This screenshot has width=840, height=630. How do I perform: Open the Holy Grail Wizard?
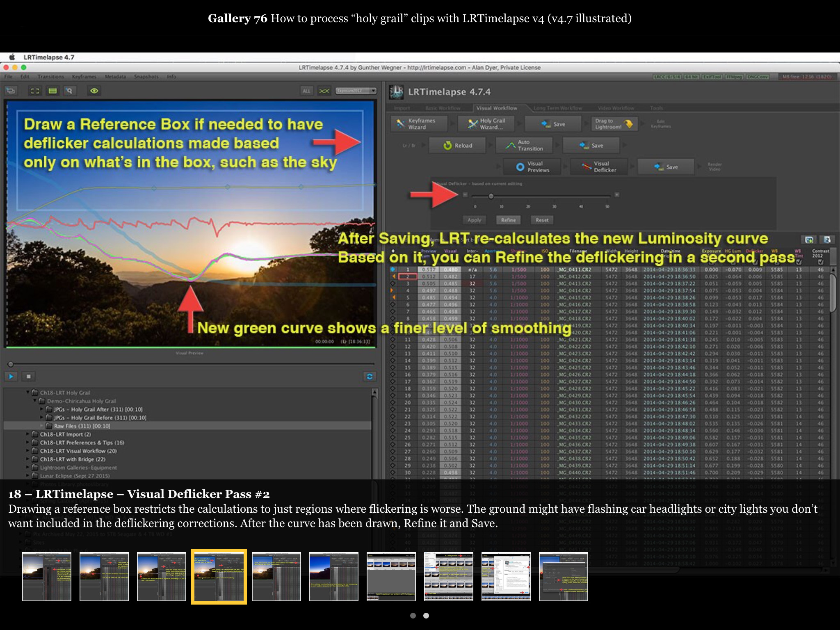click(487, 124)
